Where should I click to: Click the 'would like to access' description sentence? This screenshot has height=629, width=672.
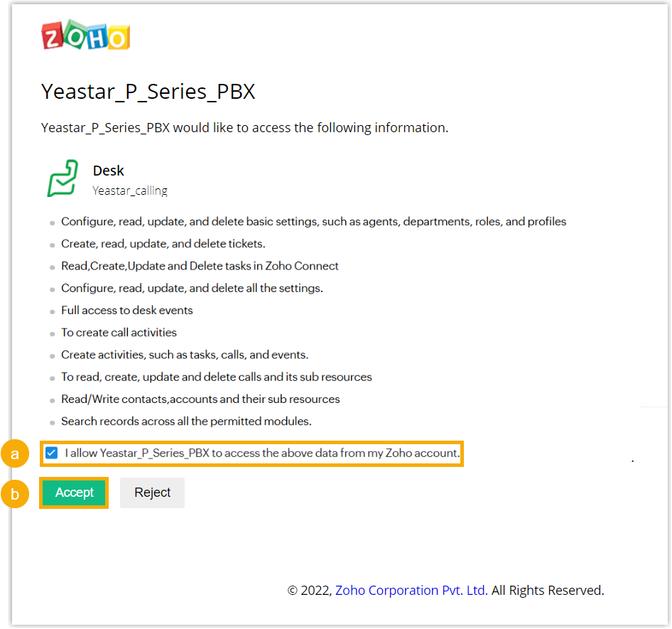[244, 128]
